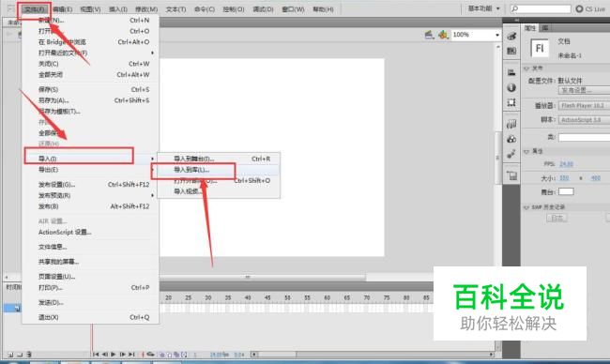Click the 发布设置... button in properties

click(x=585, y=90)
